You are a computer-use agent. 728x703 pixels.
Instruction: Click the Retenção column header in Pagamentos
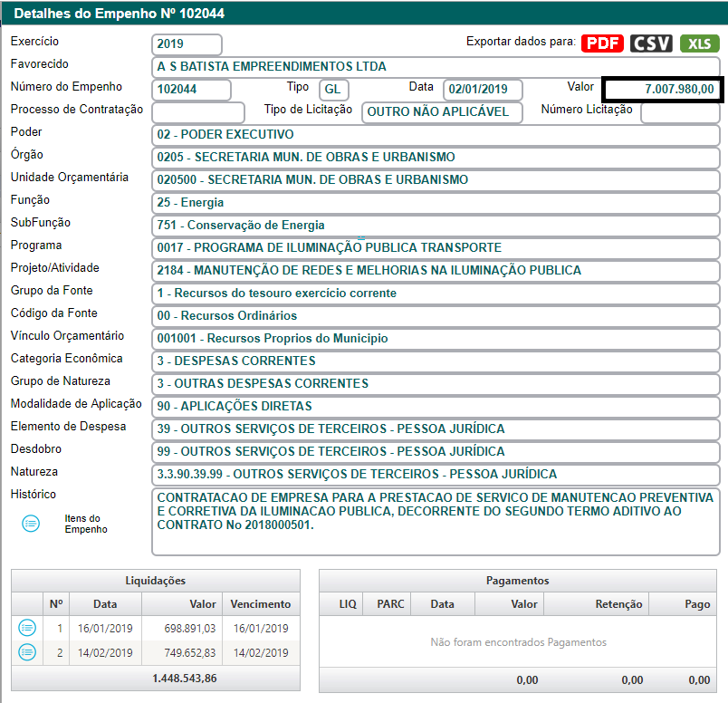(x=619, y=604)
